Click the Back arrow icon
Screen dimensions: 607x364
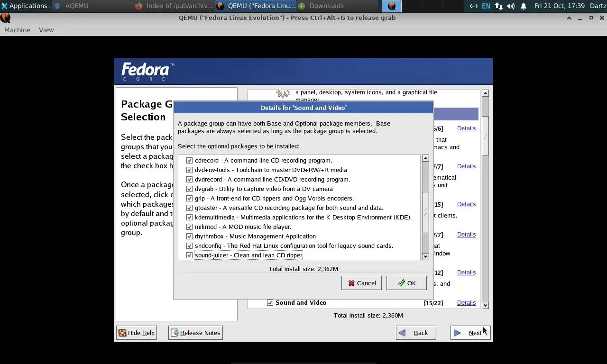pyautogui.click(x=402, y=333)
